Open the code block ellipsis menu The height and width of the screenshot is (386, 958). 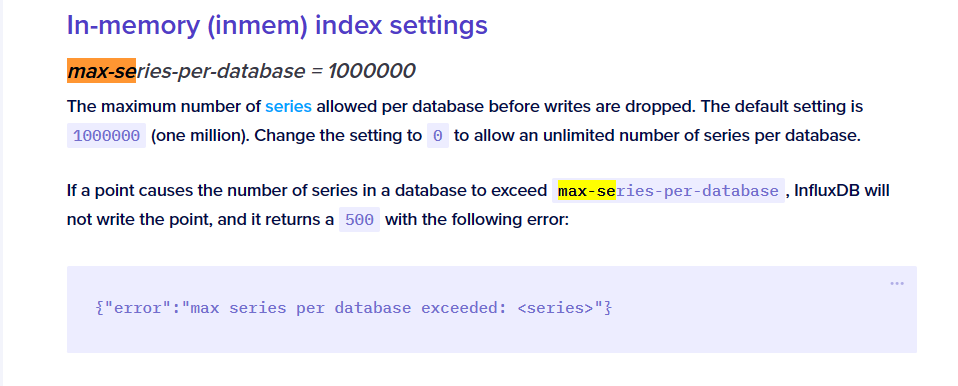896,283
